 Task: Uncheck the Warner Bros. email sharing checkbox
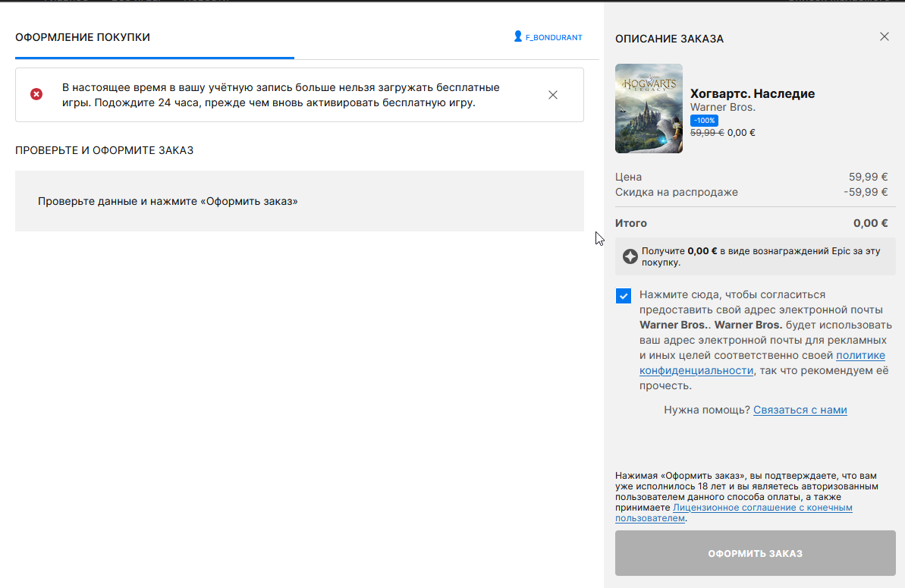[624, 296]
